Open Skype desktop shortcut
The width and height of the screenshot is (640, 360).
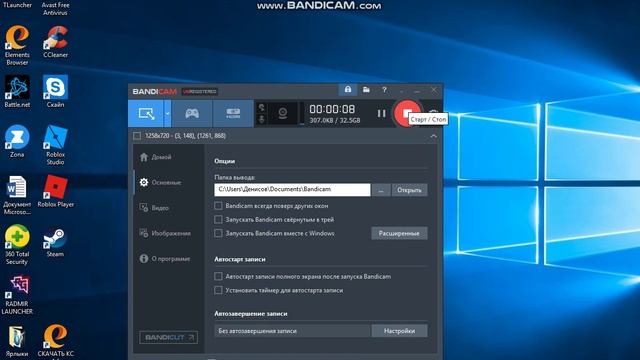[56, 91]
